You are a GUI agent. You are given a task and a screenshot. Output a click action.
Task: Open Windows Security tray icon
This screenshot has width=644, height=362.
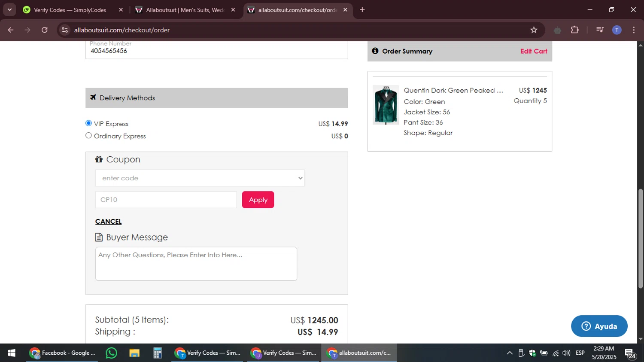pos(532,353)
